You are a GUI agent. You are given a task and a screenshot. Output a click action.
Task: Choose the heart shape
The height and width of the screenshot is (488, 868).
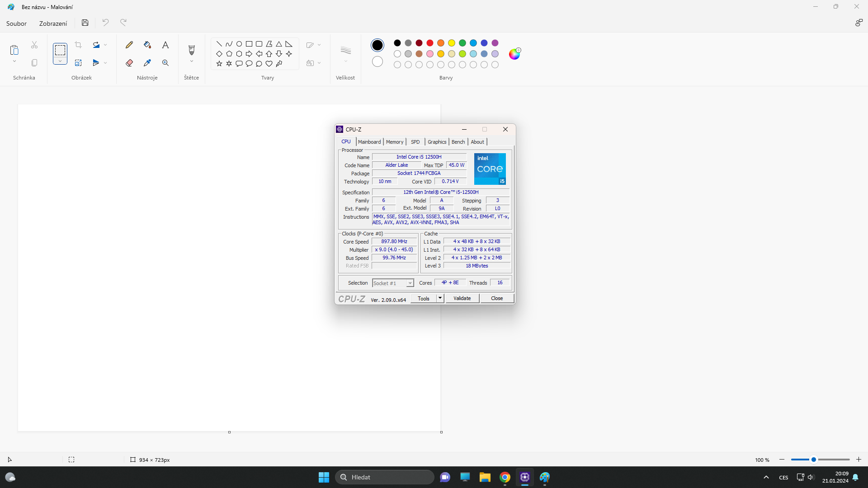tap(269, 64)
